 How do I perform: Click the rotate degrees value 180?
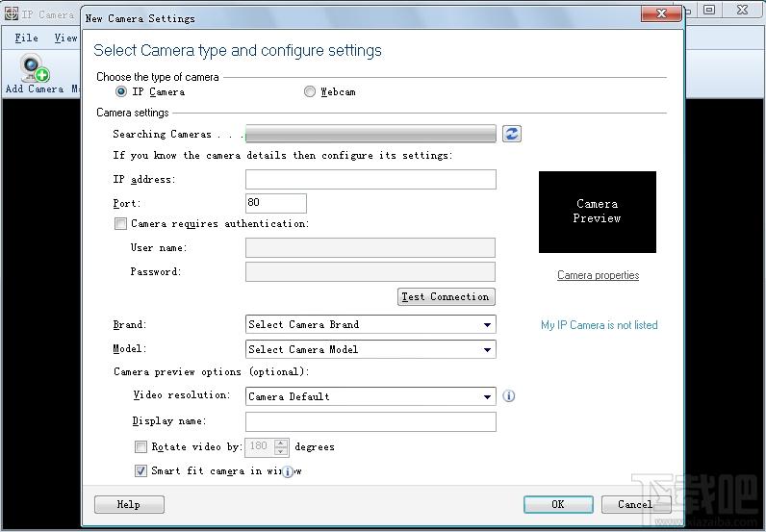click(259, 446)
